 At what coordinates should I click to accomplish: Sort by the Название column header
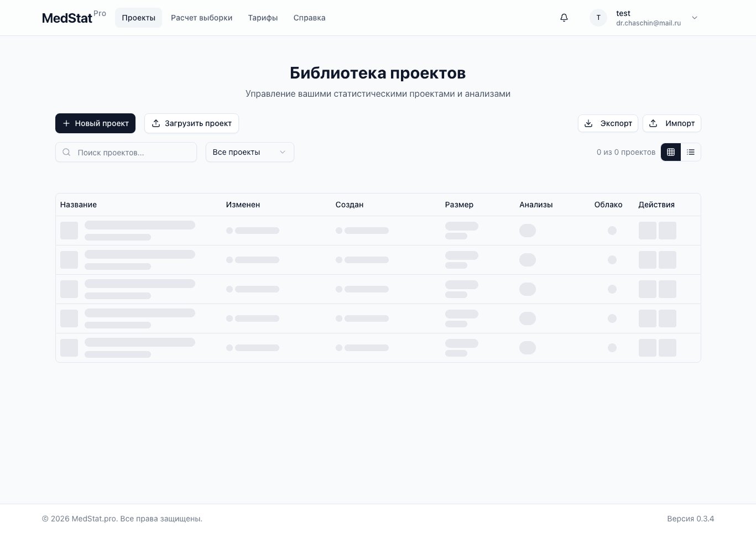[x=79, y=205]
